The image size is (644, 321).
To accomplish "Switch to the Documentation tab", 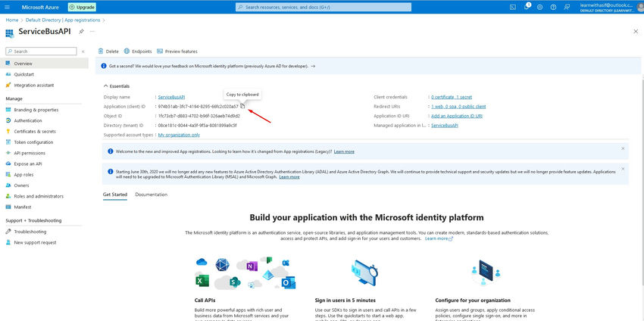I will (x=151, y=195).
